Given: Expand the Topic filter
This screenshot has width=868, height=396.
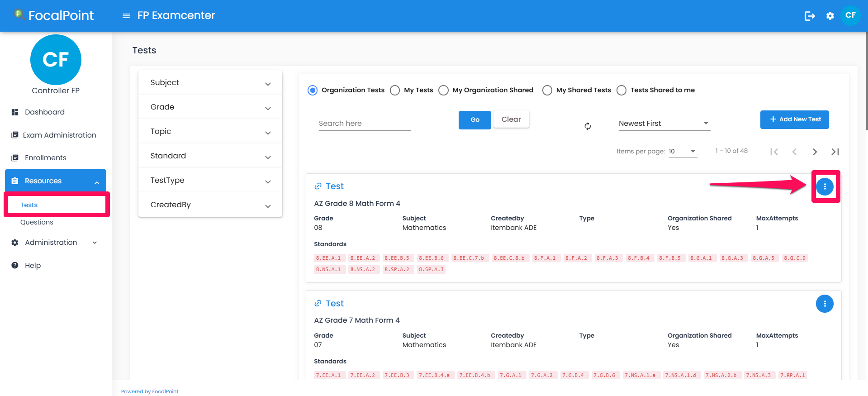Looking at the screenshot, I should click(210, 131).
